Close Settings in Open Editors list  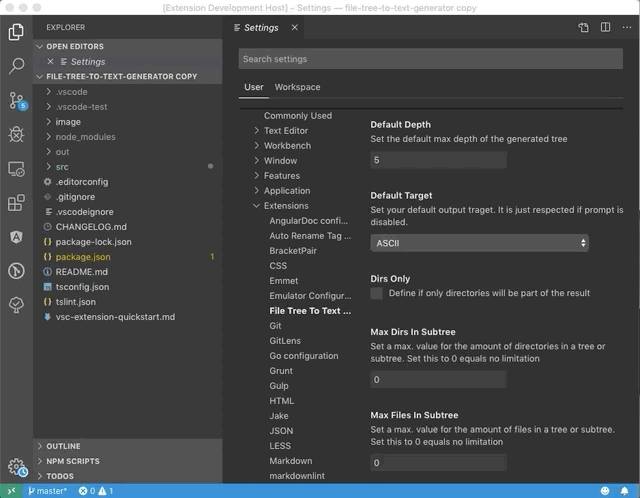click(50, 62)
